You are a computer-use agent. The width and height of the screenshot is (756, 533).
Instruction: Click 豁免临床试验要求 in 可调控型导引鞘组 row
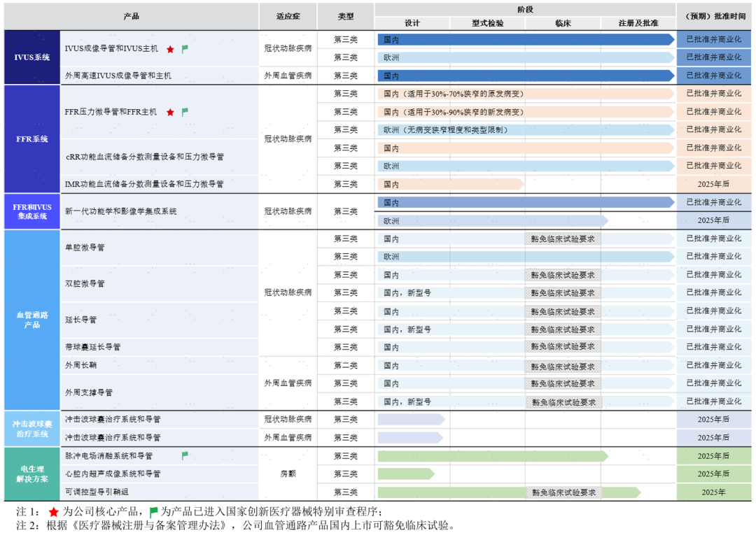coord(563,492)
